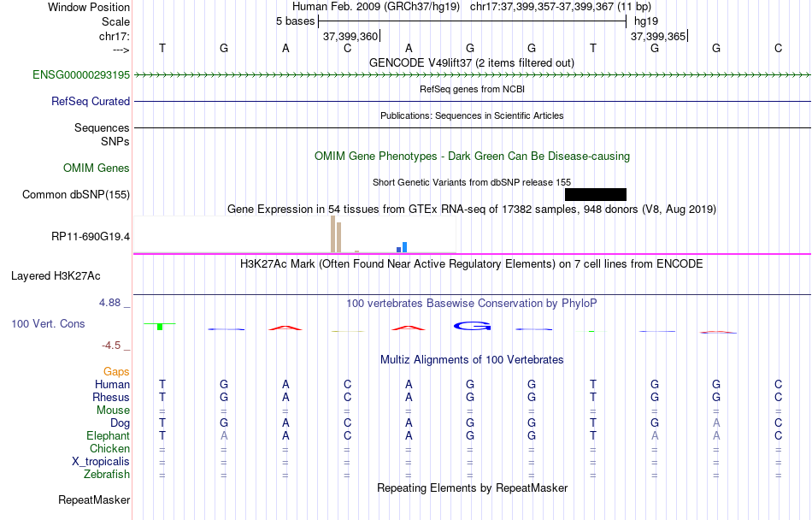
Task: Click the green PhyloP bar under T
Action: click(160, 327)
